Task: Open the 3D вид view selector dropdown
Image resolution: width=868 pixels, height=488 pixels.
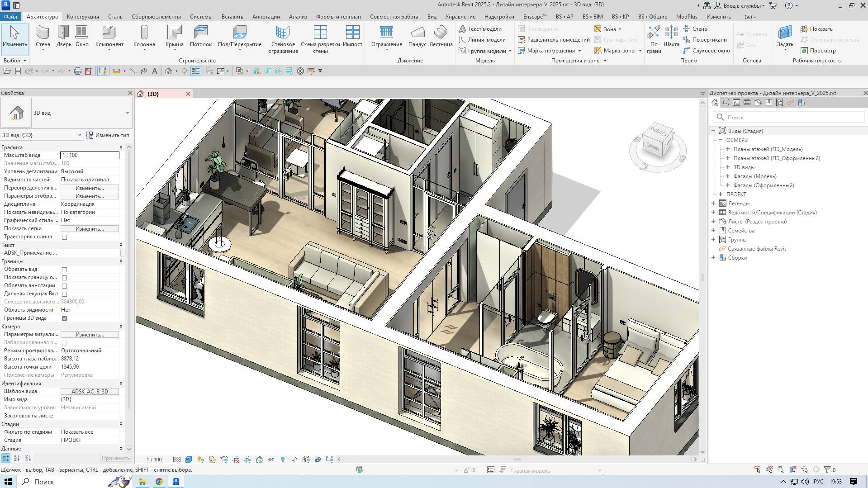Action: coord(127,113)
